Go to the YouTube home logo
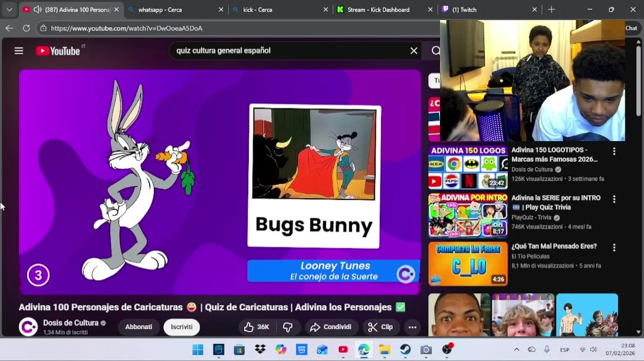This screenshot has height=361, width=644. tap(58, 51)
